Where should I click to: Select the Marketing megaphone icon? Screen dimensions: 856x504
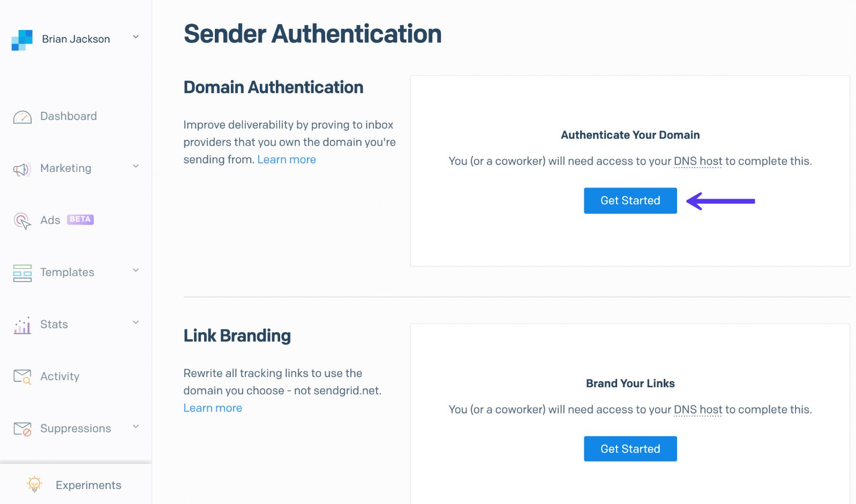point(21,168)
